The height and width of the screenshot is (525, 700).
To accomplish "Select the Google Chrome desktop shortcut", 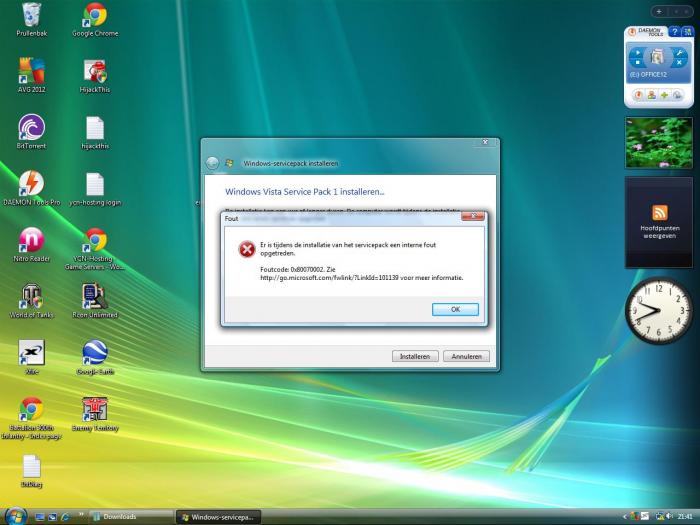I will 95,20.
